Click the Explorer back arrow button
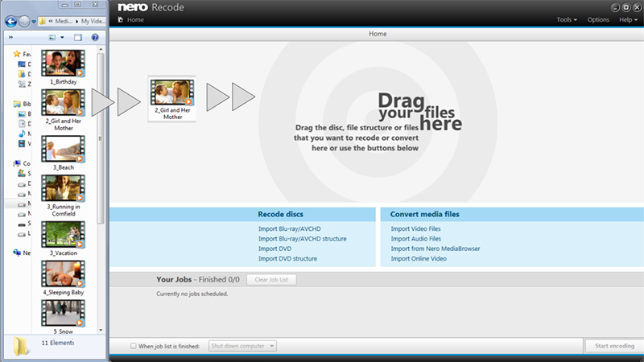 tap(10, 21)
